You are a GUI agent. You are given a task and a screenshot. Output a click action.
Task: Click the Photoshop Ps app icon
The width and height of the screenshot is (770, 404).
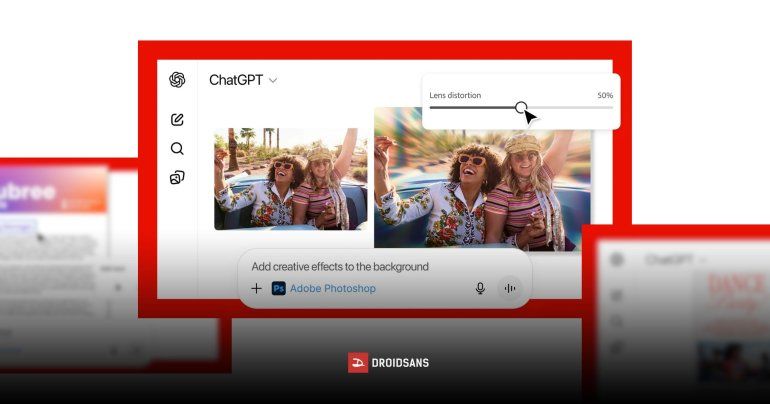tap(278, 288)
